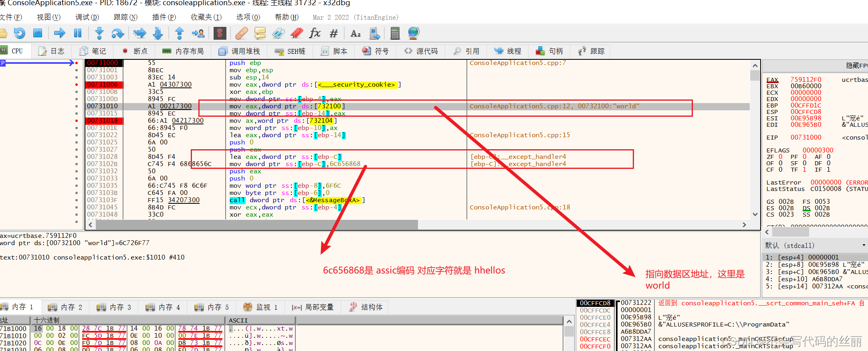Click the Step Into arrow icon

click(x=99, y=33)
